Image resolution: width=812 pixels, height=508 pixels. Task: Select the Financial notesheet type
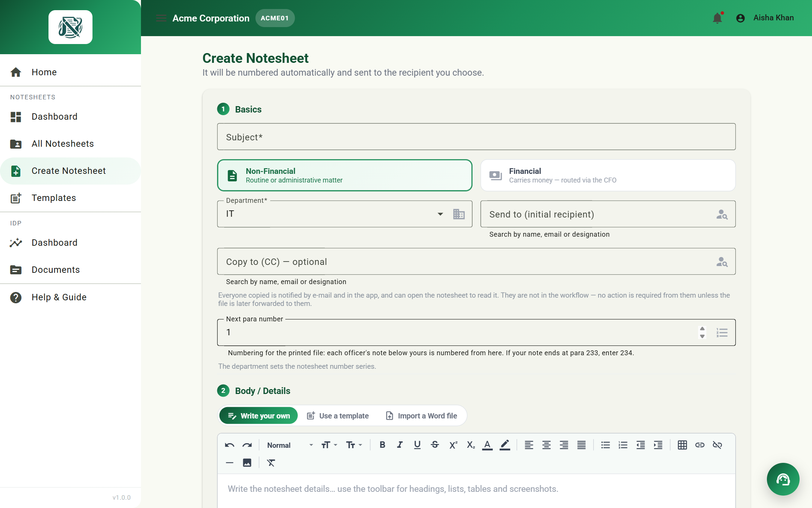(x=608, y=175)
